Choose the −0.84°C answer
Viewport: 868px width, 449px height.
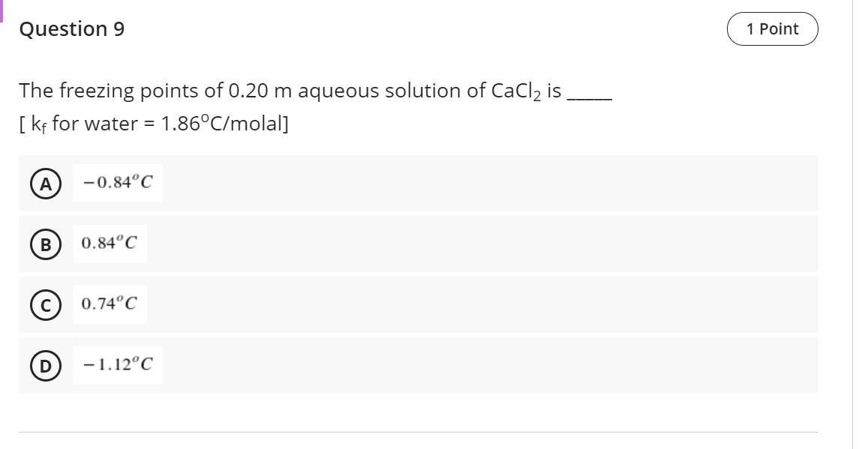click(x=117, y=182)
